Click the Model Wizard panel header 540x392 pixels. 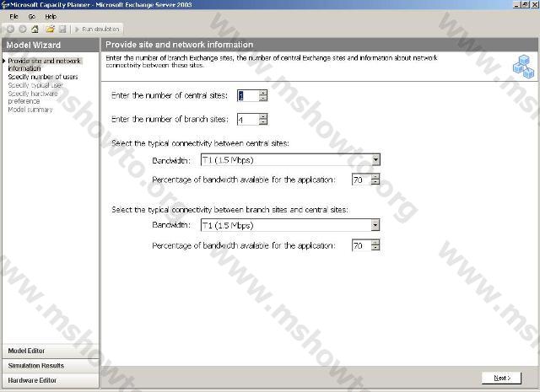pyautogui.click(x=51, y=45)
